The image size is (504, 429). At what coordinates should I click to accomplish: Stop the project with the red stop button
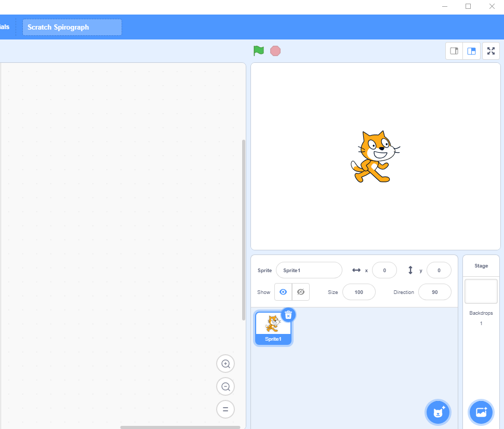click(275, 51)
